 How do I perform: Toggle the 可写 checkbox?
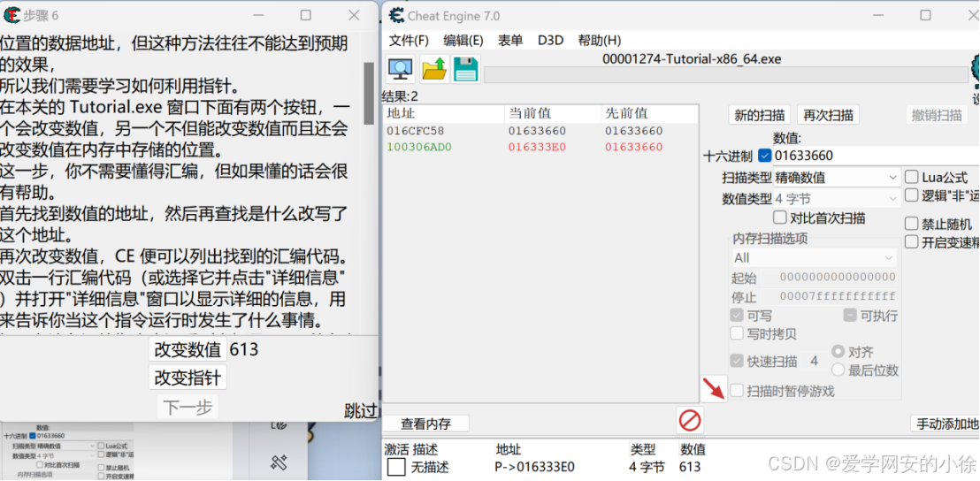(x=738, y=316)
